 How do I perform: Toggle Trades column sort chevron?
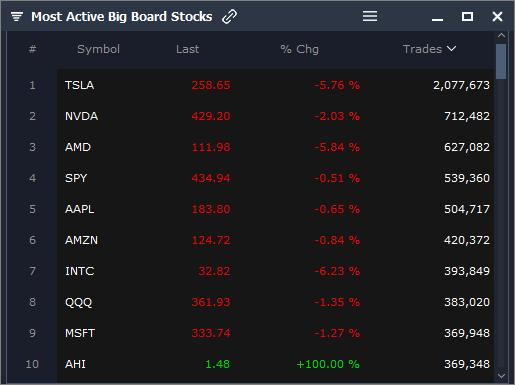(452, 49)
